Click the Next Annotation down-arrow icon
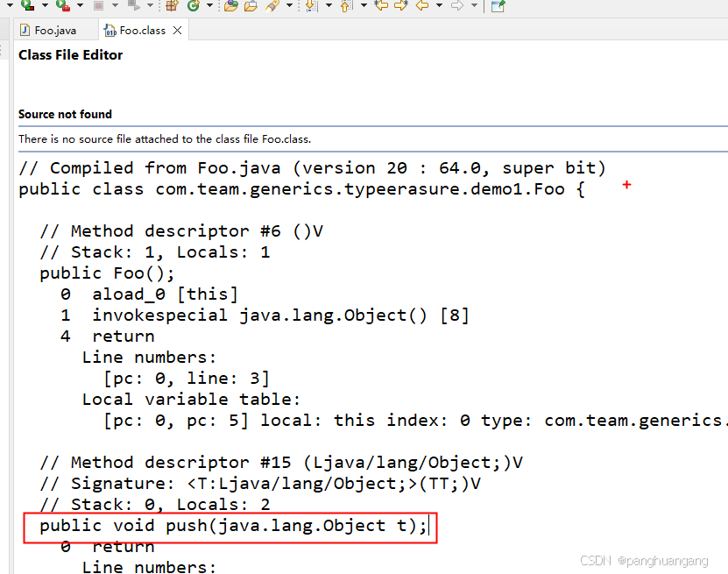728x574 pixels. pos(312,5)
